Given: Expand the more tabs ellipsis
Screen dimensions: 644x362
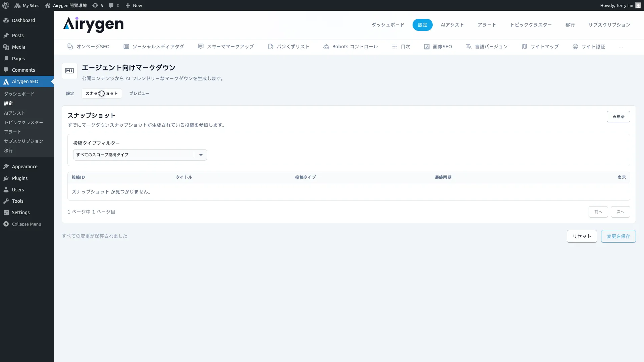Looking at the screenshot, I should coord(621,47).
